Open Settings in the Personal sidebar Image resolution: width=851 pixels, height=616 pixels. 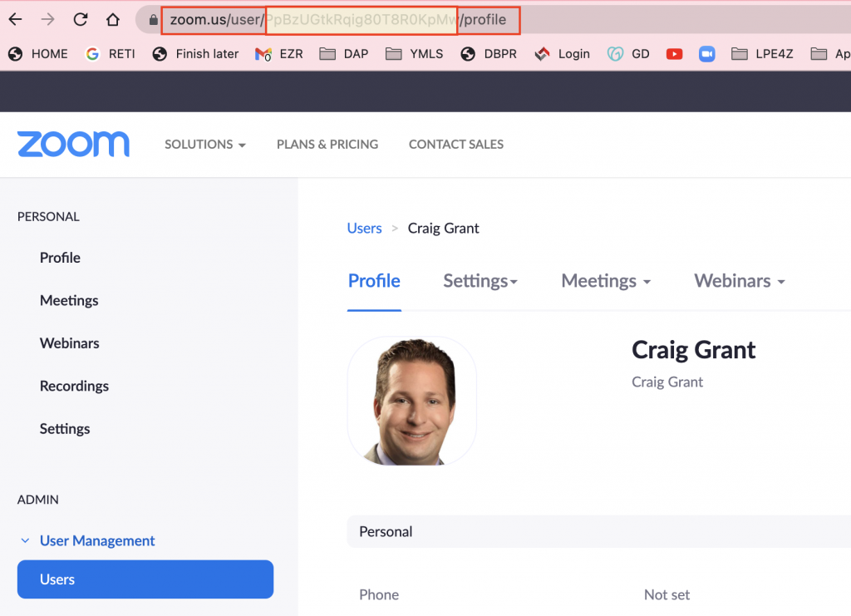[65, 429]
